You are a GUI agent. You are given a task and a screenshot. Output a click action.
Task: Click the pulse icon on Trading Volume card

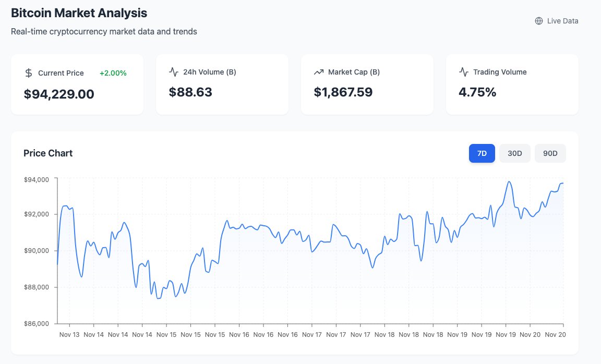pos(463,72)
